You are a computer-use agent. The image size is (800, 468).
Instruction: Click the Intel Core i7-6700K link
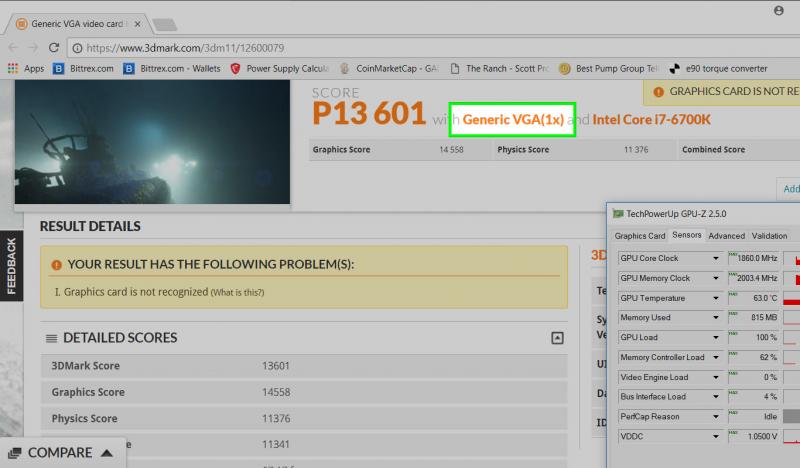pyautogui.click(x=651, y=119)
